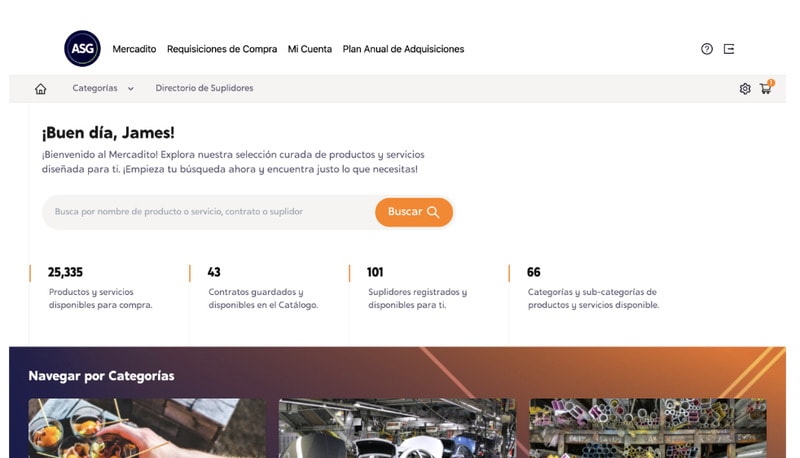Viewport: 800px width, 458px height.
Task: Click the 101 suplidores registrados stat
Action: (416, 289)
